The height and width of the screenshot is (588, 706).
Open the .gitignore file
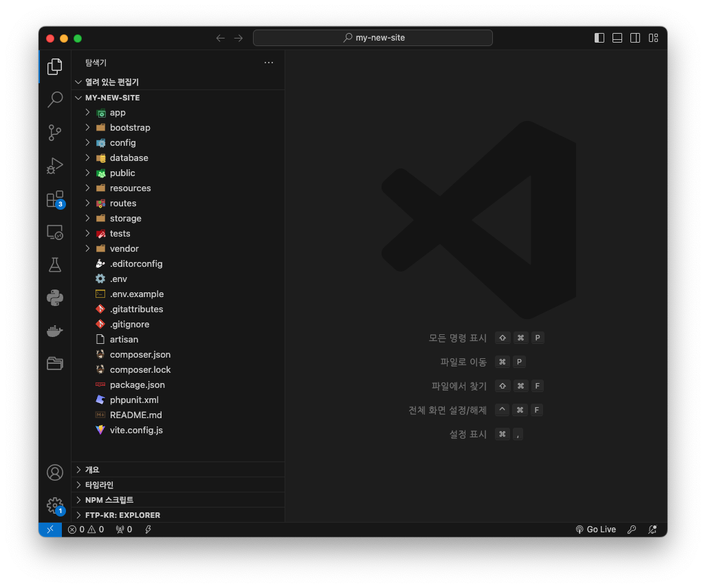coord(179,325)
